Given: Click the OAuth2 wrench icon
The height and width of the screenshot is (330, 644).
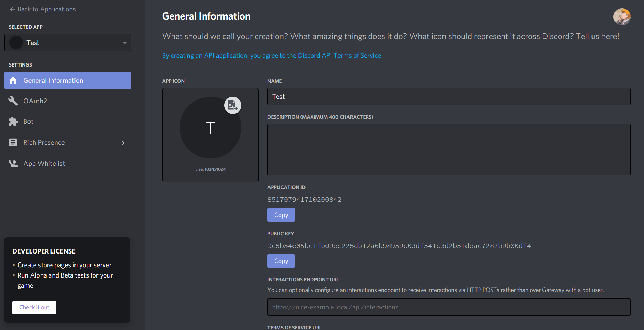Looking at the screenshot, I should [13, 101].
